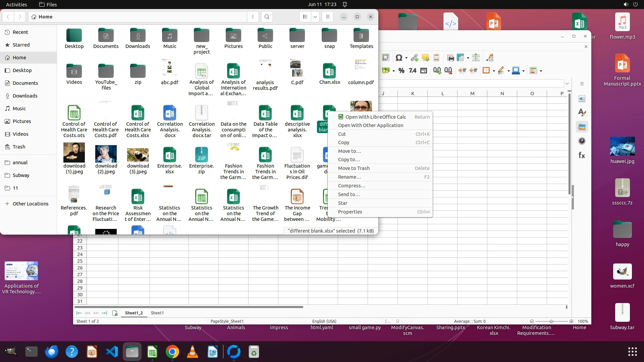Click the Add Decimal Place icon
Screen dimensions: 644x362
(437, 70)
